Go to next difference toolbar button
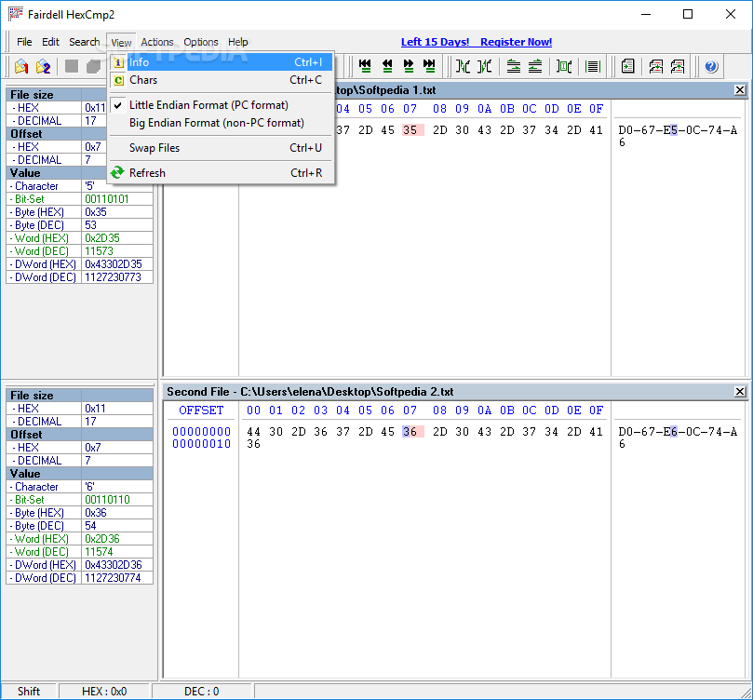This screenshot has width=753, height=700. point(408,66)
